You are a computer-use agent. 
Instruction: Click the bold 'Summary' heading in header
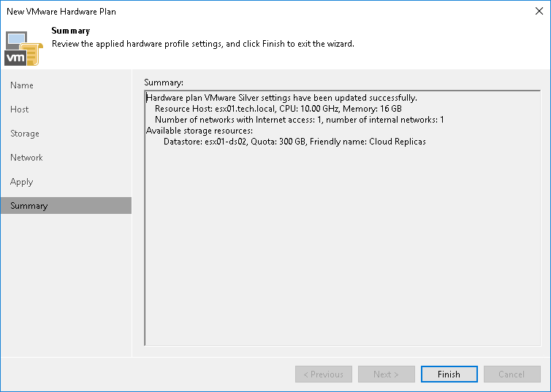71,31
